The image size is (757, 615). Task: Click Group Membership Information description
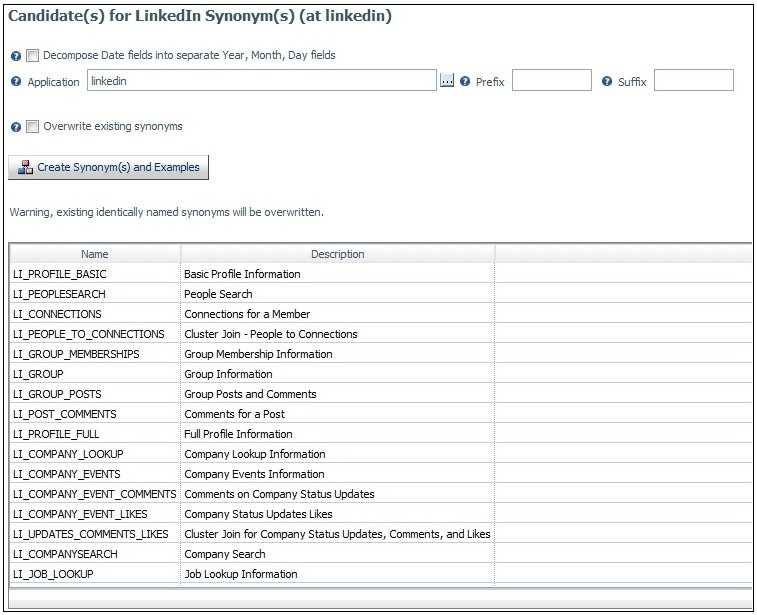click(258, 354)
